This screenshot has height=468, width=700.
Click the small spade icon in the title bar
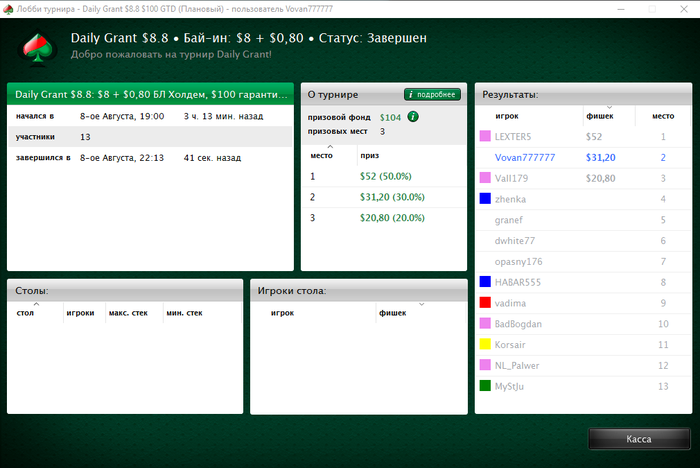coord(8,9)
